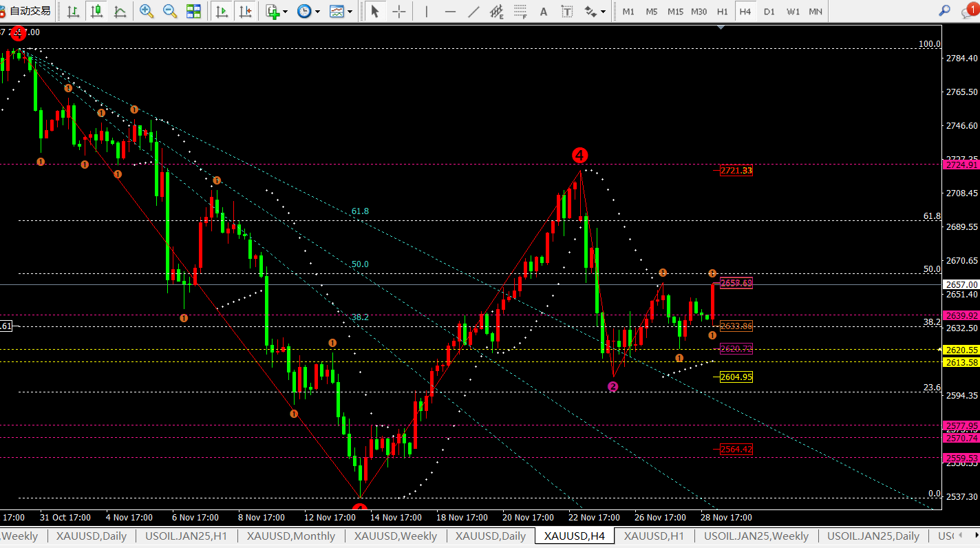980x548 pixels.
Task: Select the red wave 4 marker
Action: click(580, 155)
